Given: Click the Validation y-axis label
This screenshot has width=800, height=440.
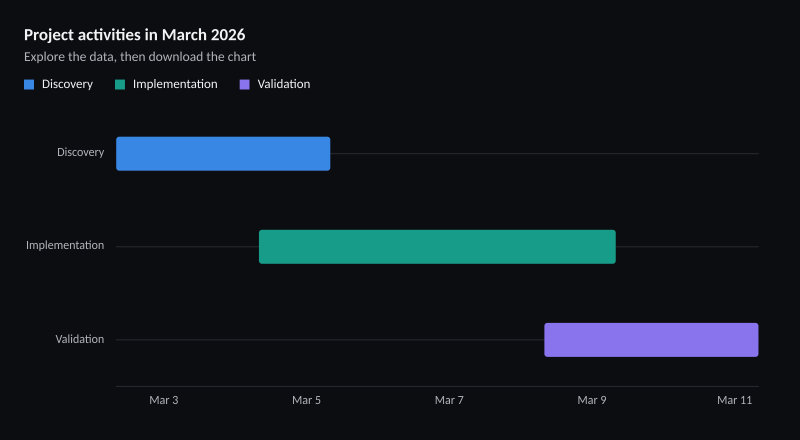Looking at the screenshot, I should tap(80, 339).
